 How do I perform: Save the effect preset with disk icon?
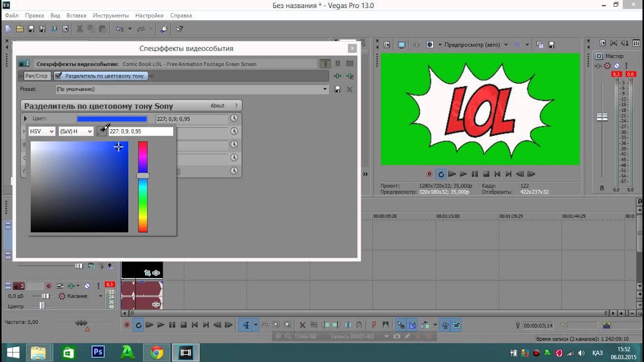[x=338, y=89]
